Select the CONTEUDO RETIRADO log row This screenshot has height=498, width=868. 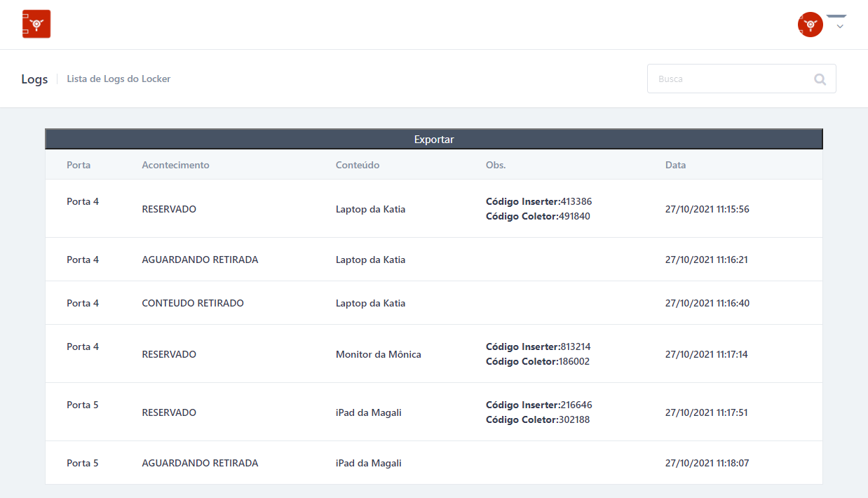point(193,304)
